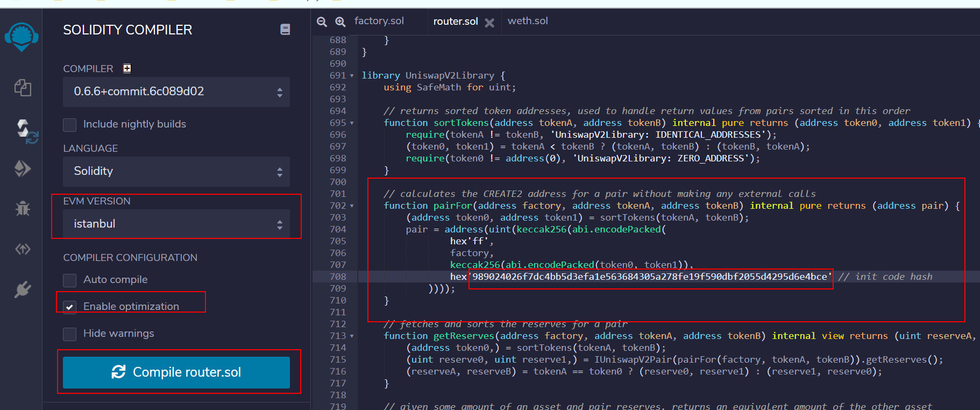Click line number 702 in the gutter

338,206
